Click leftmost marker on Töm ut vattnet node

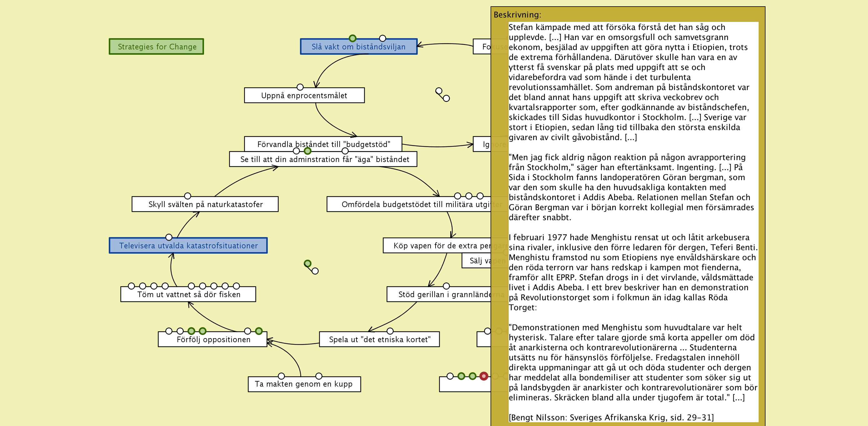(132, 286)
